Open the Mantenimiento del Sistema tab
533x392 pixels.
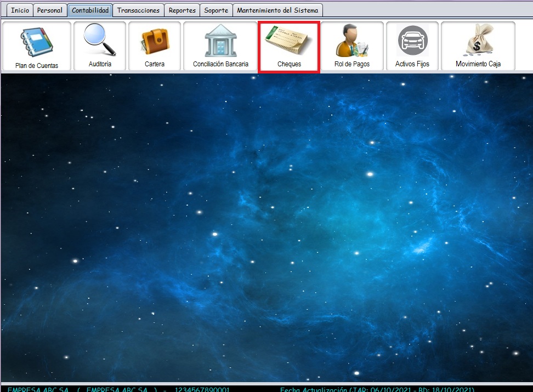point(277,10)
